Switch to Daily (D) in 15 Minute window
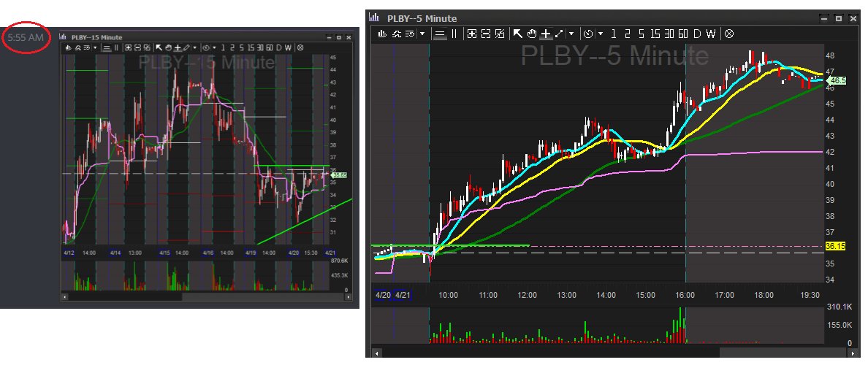Viewport: 868px width, 365px height. click(278, 47)
